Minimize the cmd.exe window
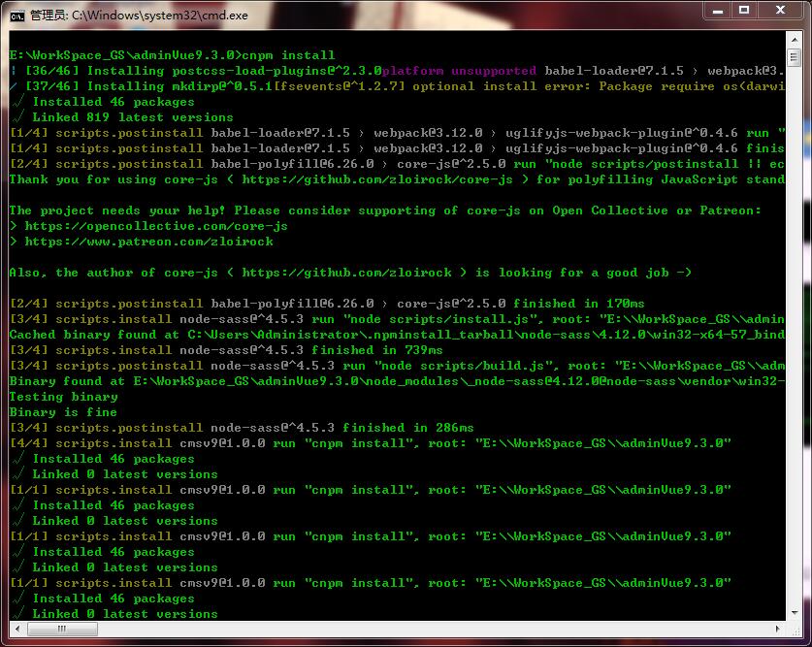Image resolution: width=812 pixels, height=647 pixels. pos(718,11)
